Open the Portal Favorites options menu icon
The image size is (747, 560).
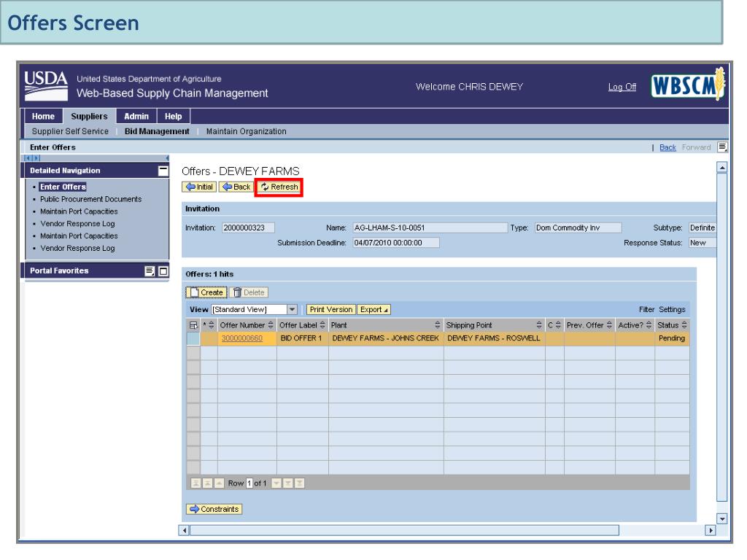tap(151, 271)
